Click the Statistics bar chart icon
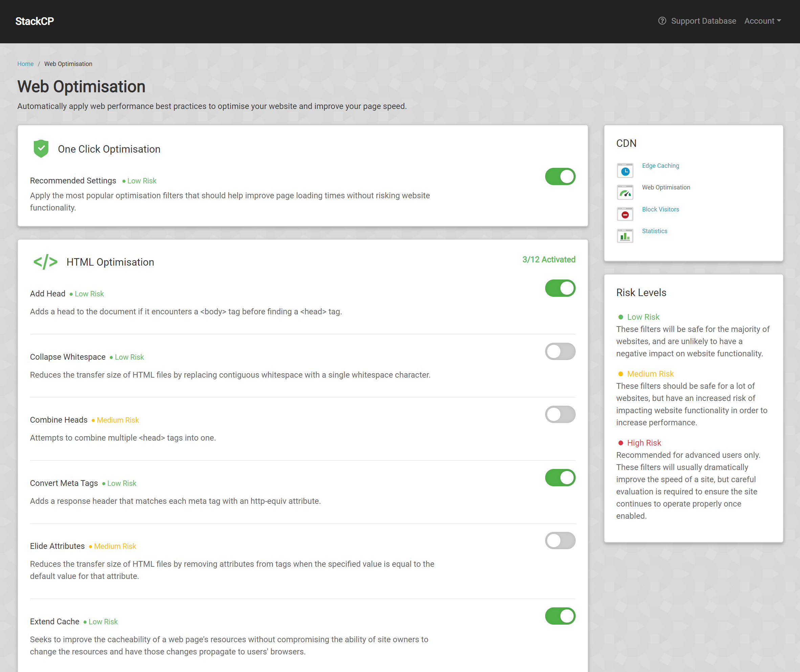The height and width of the screenshot is (672, 800). click(x=625, y=236)
